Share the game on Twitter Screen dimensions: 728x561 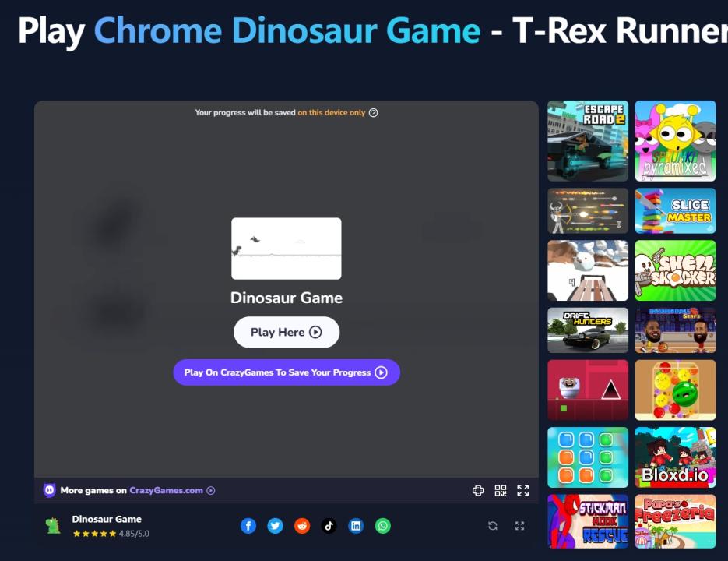tap(275, 526)
